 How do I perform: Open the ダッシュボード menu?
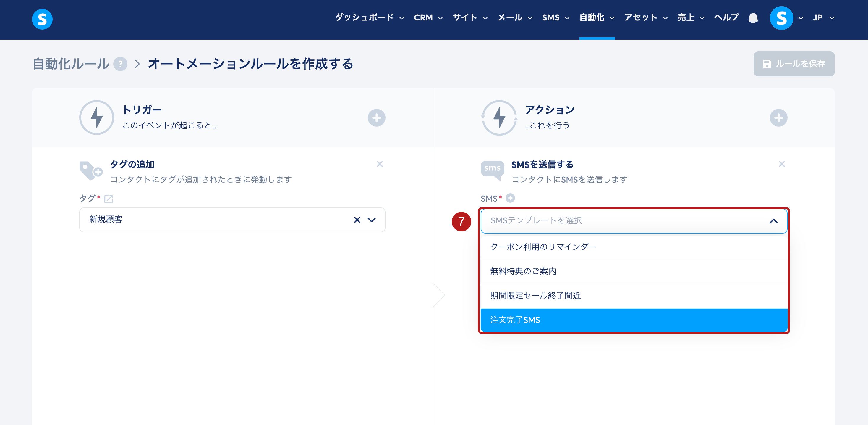pos(369,17)
